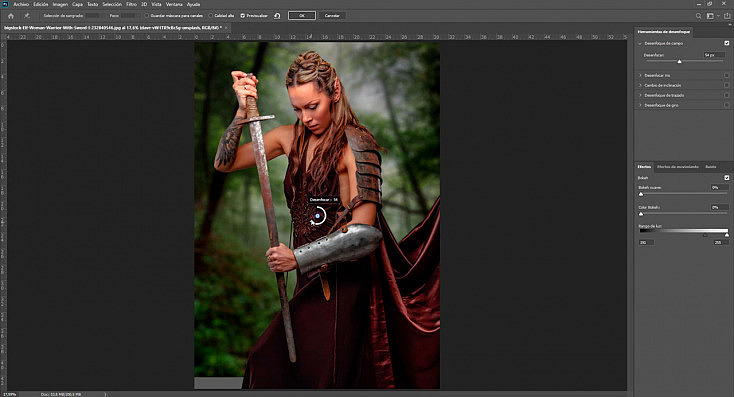Click the zoom percentage in status bar
The width and height of the screenshot is (734, 397).
9,394
